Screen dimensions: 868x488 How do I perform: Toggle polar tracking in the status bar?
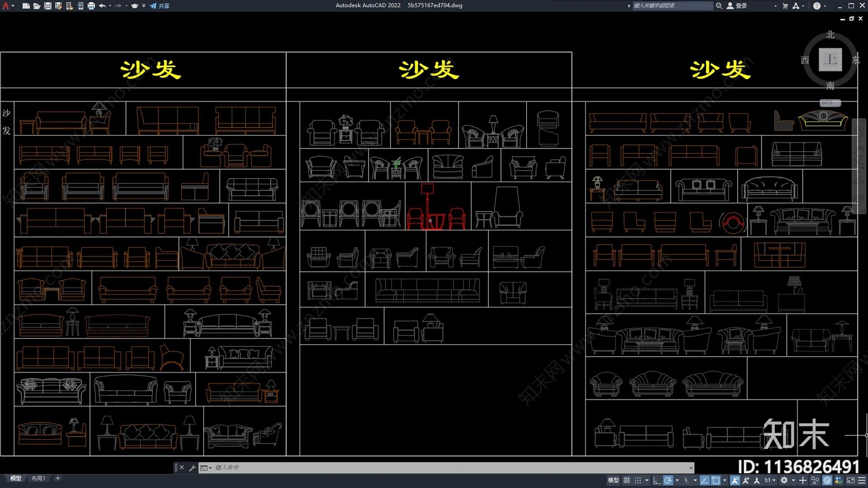pyautogui.click(x=668, y=480)
